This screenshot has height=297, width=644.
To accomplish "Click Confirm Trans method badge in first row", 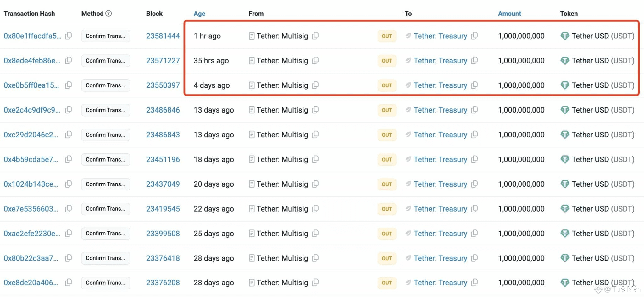I will (106, 36).
